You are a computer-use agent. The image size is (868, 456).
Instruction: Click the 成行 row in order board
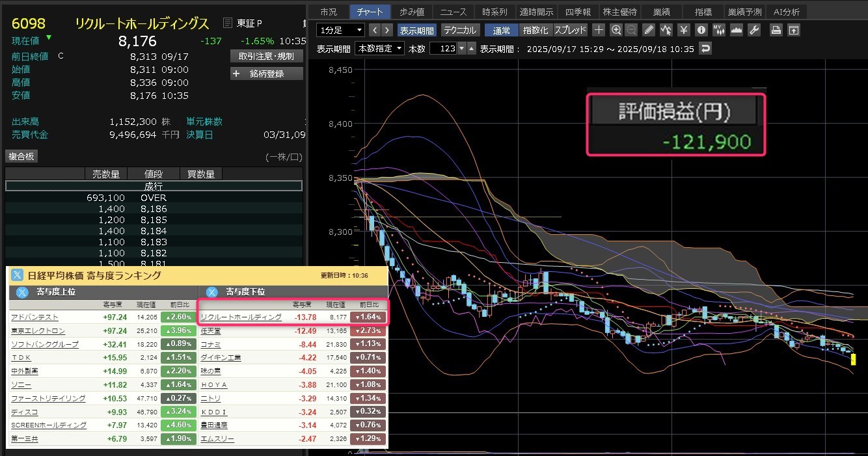[154, 186]
